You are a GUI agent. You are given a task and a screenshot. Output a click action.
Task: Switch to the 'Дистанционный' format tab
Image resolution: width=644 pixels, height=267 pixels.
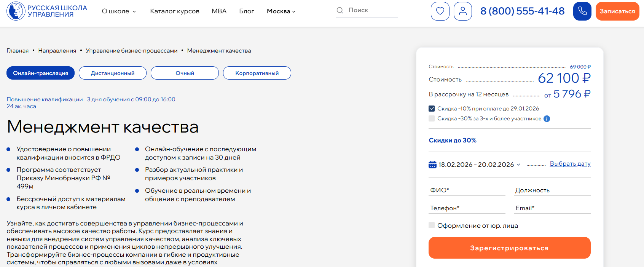coord(113,73)
